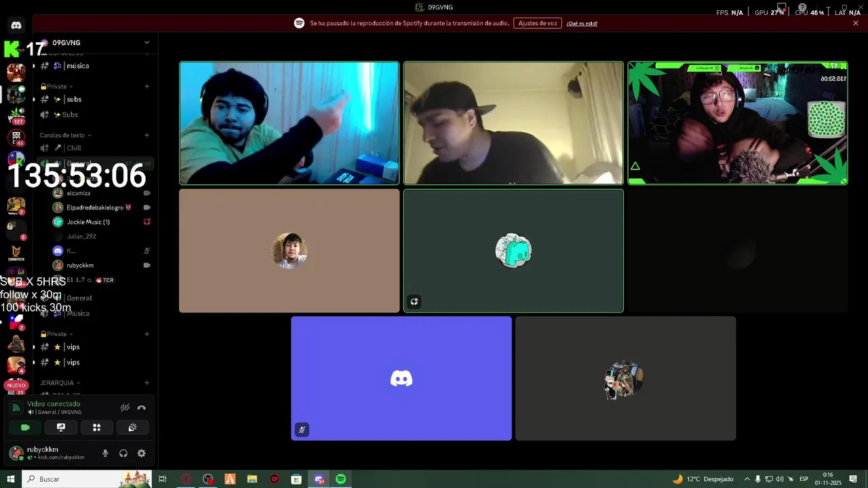Screen dimensions: 868x488
Task: Open Opera GX from taskbar
Action: (x=186, y=479)
